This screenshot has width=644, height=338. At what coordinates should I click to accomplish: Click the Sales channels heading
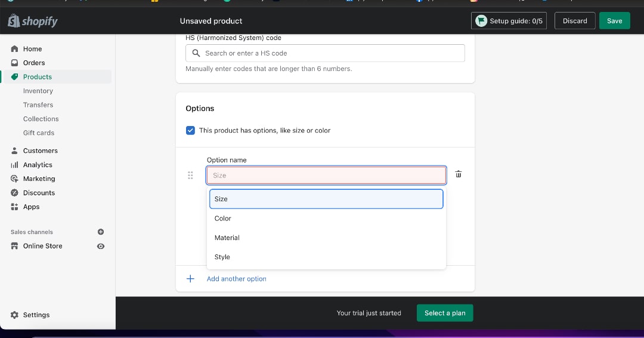[x=32, y=232]
